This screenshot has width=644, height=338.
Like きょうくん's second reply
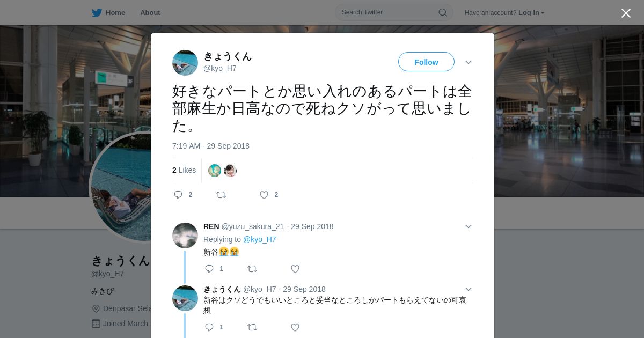point(295,327)
